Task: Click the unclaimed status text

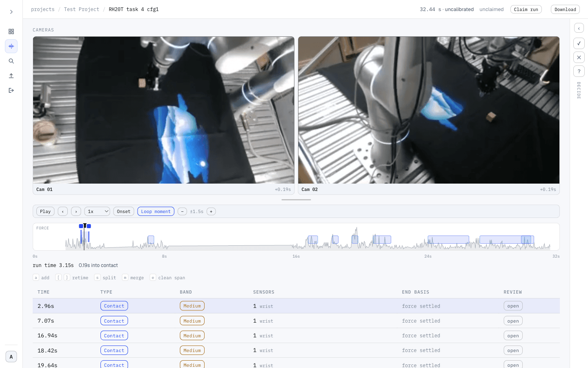Action: point(492,9)
